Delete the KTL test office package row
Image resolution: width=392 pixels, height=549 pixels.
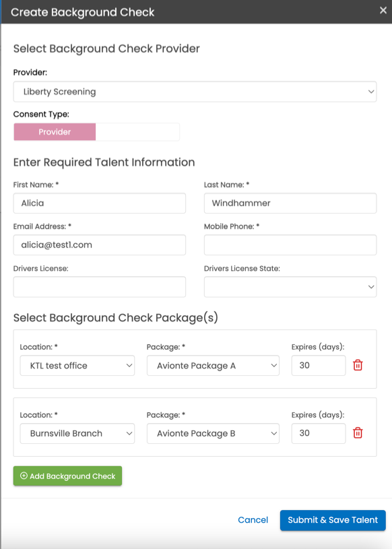click(x=358, y=365)
